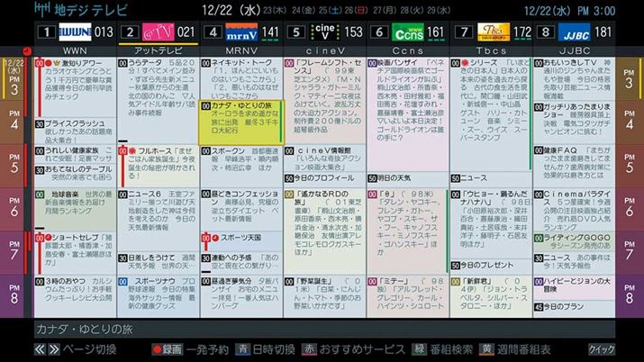Viewport: 644px width, 362px height.
Task: Select program 健康FAQ
Action: 574,166
